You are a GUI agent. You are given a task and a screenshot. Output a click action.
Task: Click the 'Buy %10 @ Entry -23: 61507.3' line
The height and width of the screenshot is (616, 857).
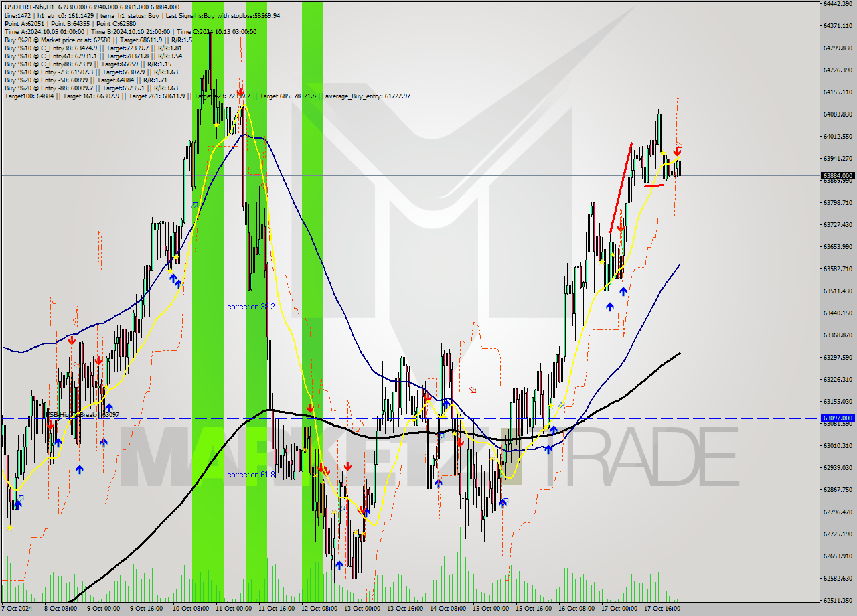[x=91, y=72]
